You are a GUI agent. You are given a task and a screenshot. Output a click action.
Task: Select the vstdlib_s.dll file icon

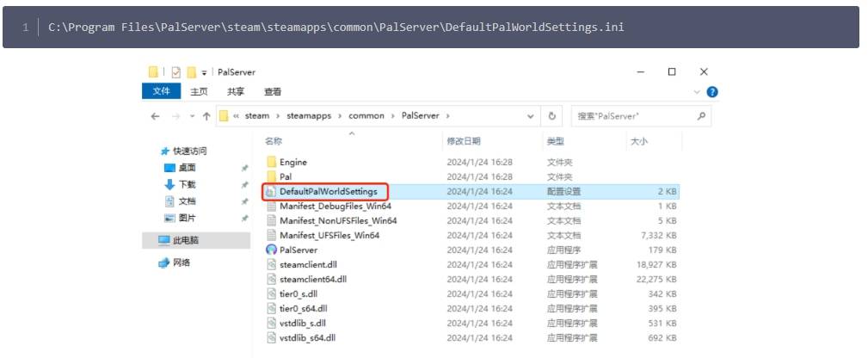271,323
